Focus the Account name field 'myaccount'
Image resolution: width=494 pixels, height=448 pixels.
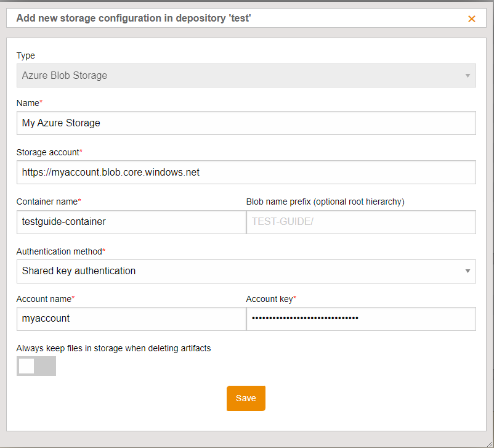click(131, 319)
